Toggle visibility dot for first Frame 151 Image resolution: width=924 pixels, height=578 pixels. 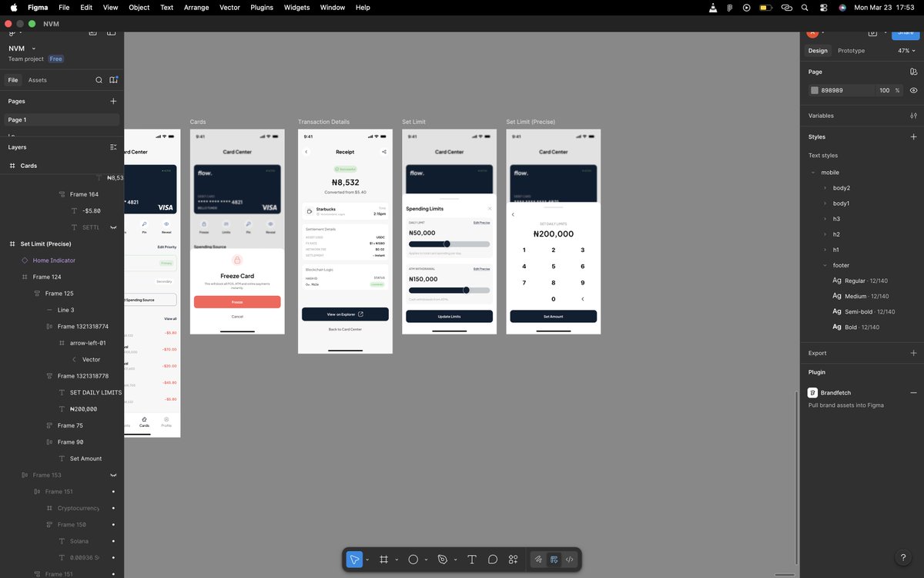click(113, 492)
